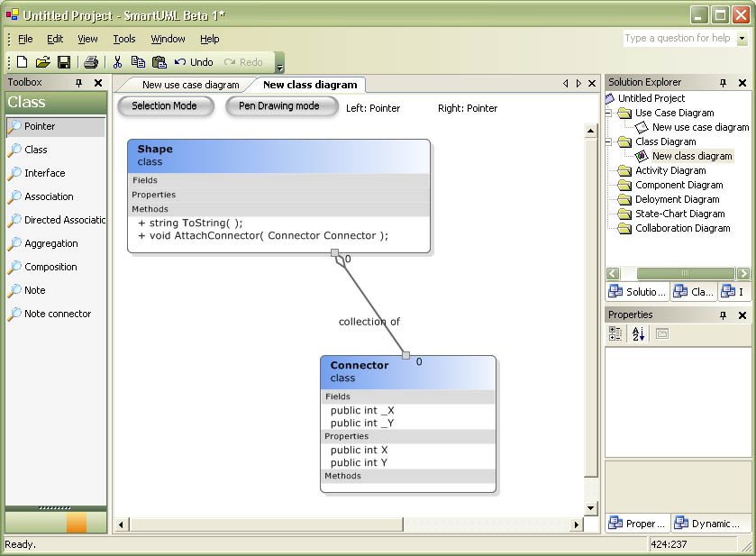Switch to the New use case diagram tab
This screenshot has height=556, width=756.
click(190, 85)
